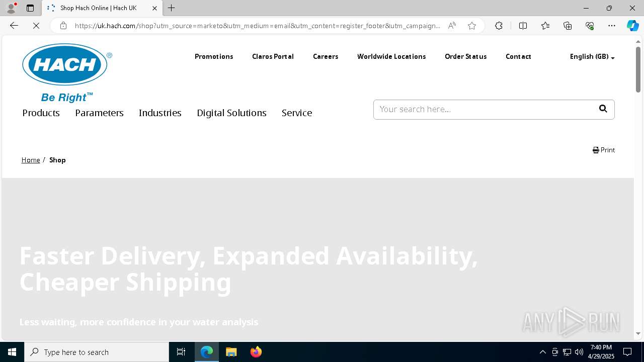This screenshot has height=362, width=644.
Task: Focus the 'Your search here' field
Action: (x=483, y=109)
